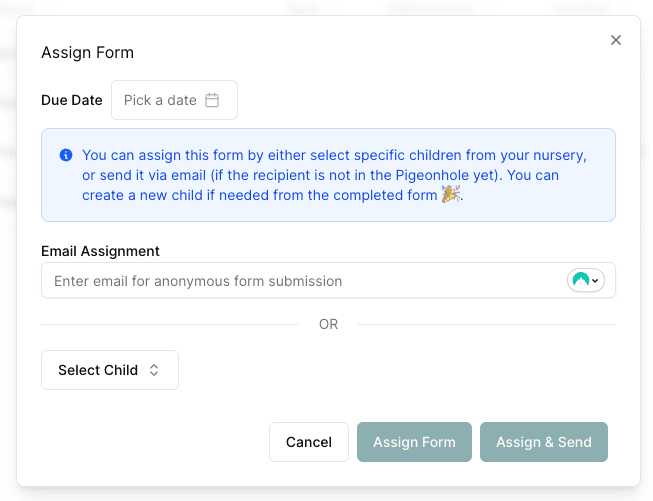Click the Email Assignment label
653x501 pixels.
pos(100,251)
